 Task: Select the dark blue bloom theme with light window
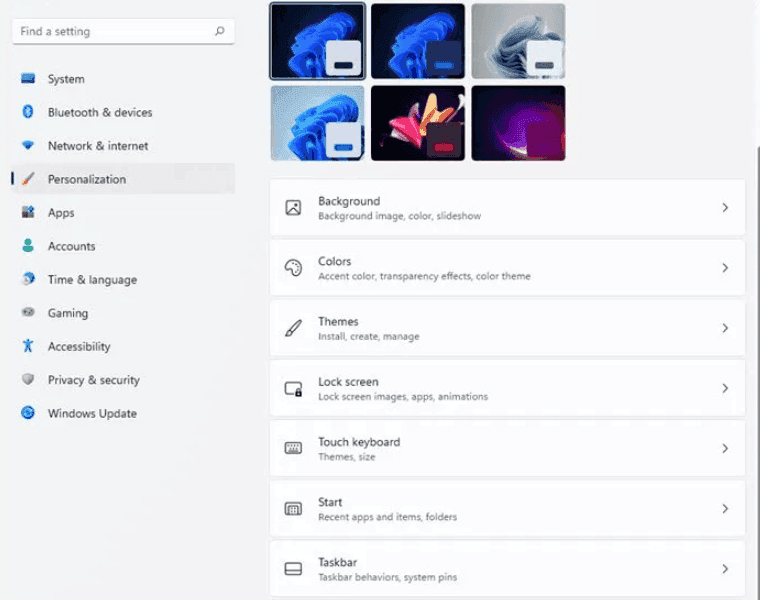317,41
